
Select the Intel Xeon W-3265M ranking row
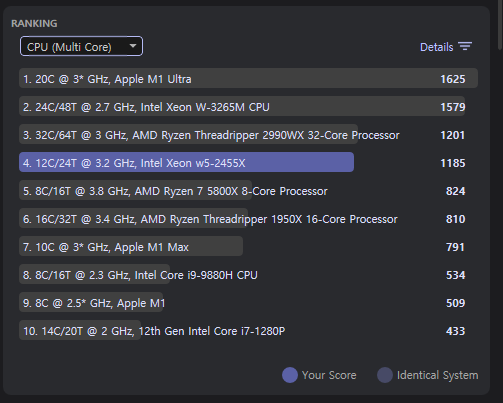pos(248,107)
